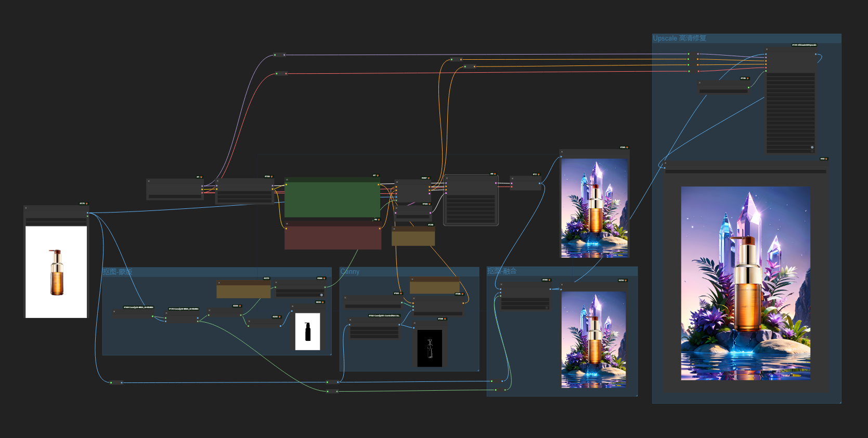
Task: Click the #145 UltimateSDUpscale node badge
Action: [x=804, y=45]
